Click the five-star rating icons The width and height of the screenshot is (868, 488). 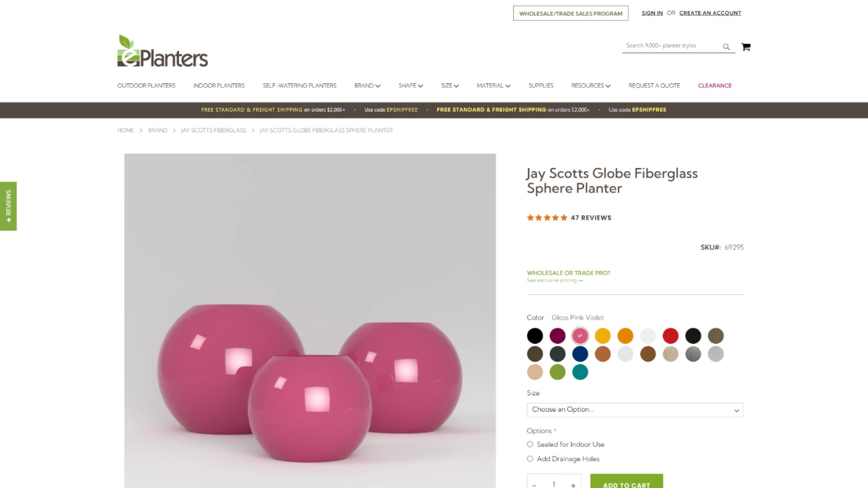[x=547, y=217]
